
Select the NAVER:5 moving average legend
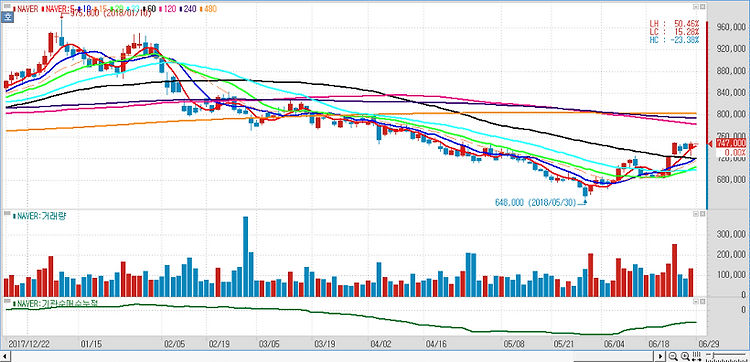[x=58, y=9]
